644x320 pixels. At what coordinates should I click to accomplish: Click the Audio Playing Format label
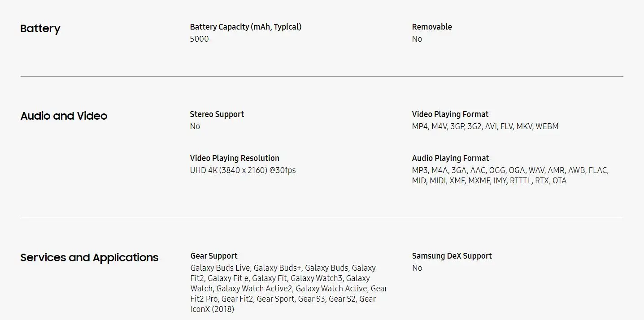pyautogui.click(x=451, y=158)
